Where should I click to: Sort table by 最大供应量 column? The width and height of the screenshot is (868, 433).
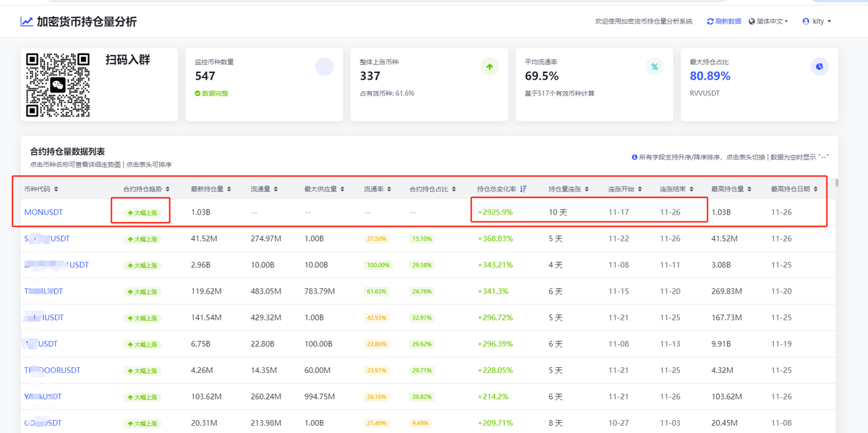pyautogui.click(x=325, y=189)
